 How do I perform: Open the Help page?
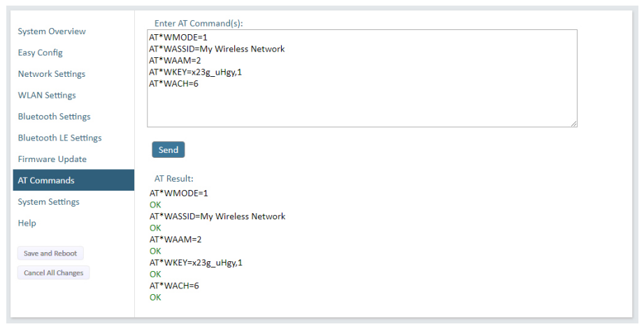[27, 223]
